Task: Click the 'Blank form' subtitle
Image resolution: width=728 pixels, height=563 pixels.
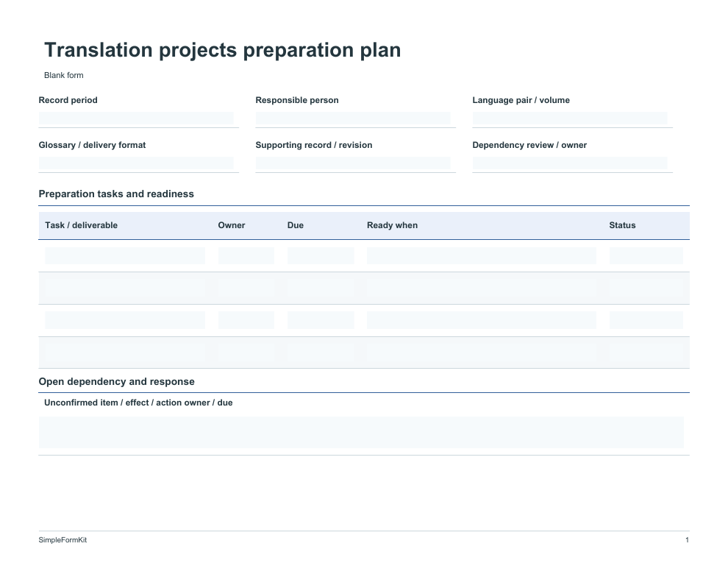Action: tap(63, 75)
